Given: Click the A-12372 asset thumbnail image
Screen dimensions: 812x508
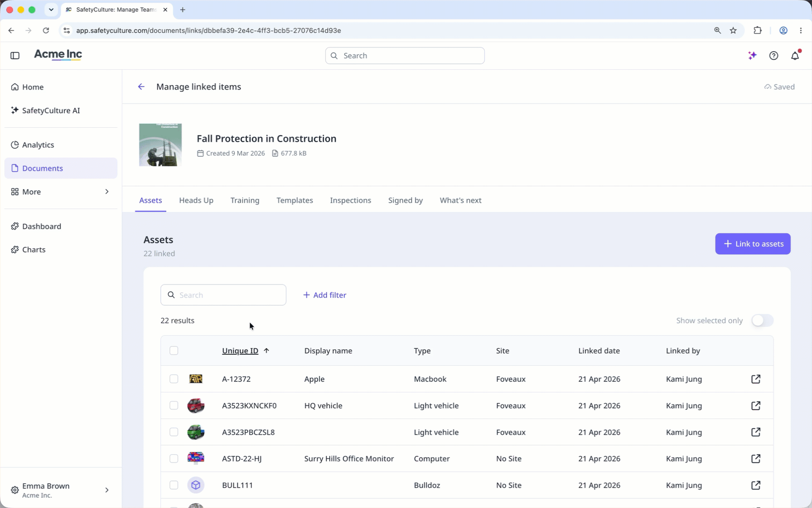Looking at the screenshot, I should [196, 379].
